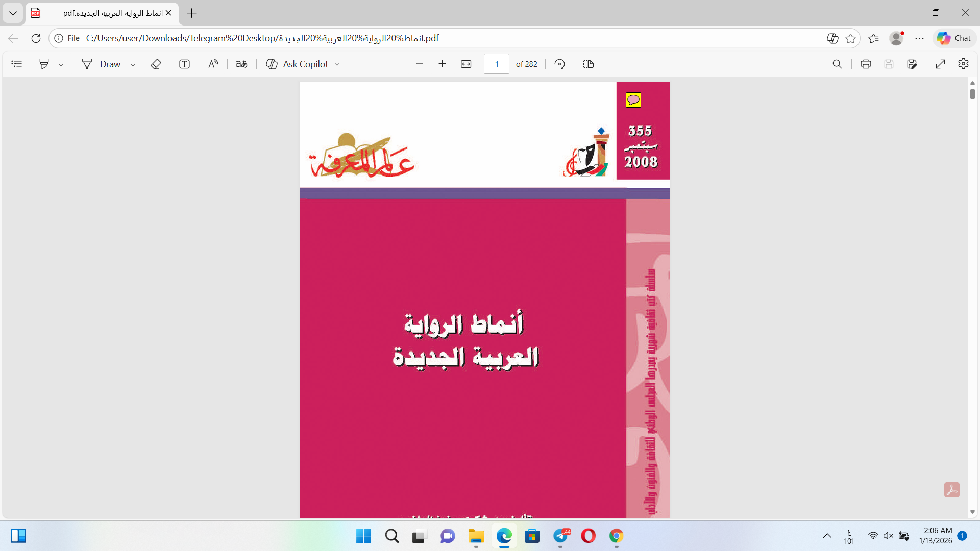
Task: Click Ask Copilot button
Action: [x=297, y=64]
